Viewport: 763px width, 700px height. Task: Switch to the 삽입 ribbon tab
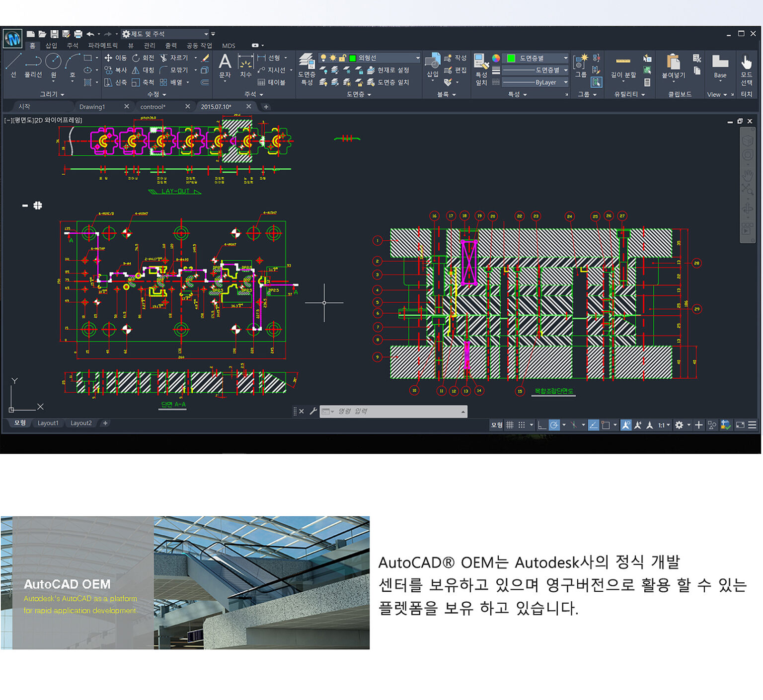coord(51,45)
